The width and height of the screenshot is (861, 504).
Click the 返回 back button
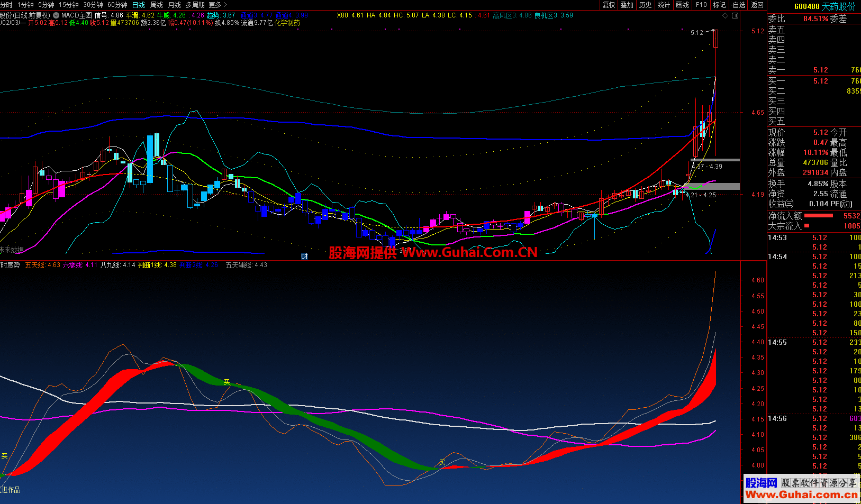click(757, 5)
